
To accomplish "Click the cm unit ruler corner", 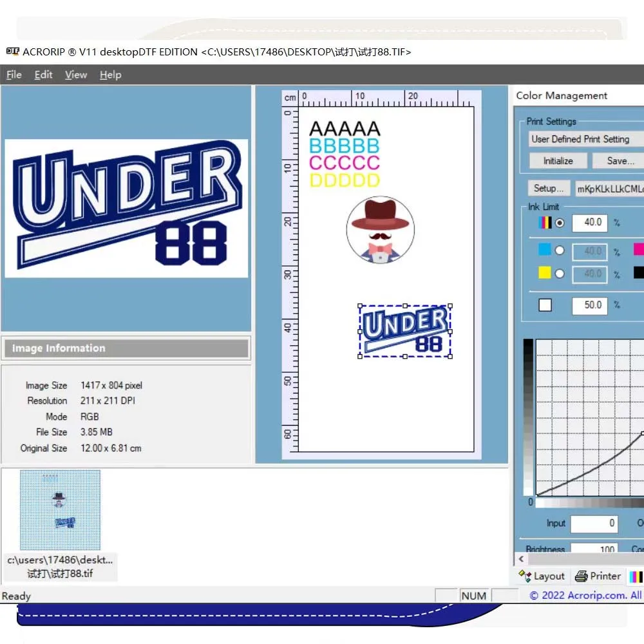I will [290, 98].
